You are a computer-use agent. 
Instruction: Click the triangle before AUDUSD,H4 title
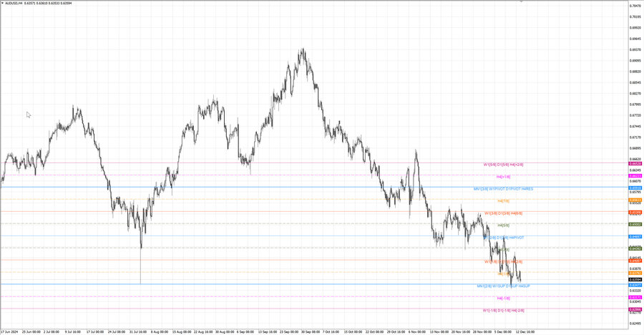pyautogui.click(x=2, y=4)
